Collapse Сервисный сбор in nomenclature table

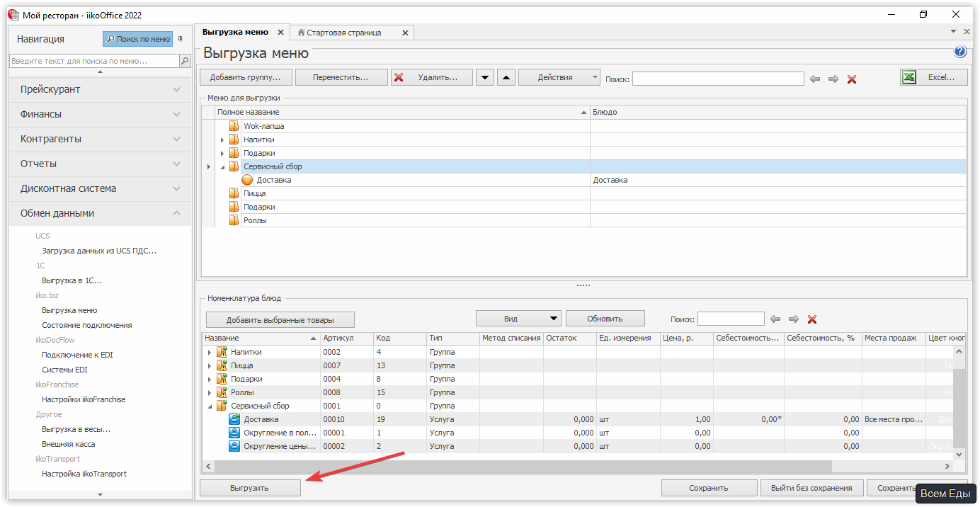tap(209, 406)
